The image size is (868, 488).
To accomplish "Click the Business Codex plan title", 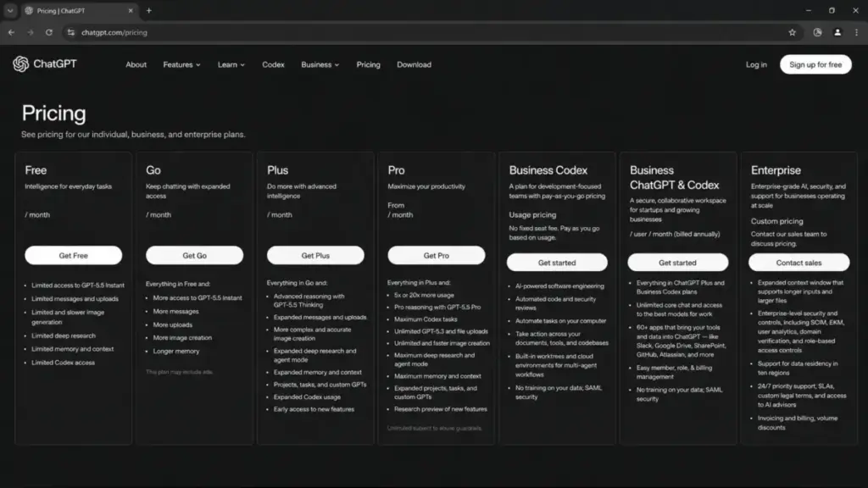I will point(548,170).
